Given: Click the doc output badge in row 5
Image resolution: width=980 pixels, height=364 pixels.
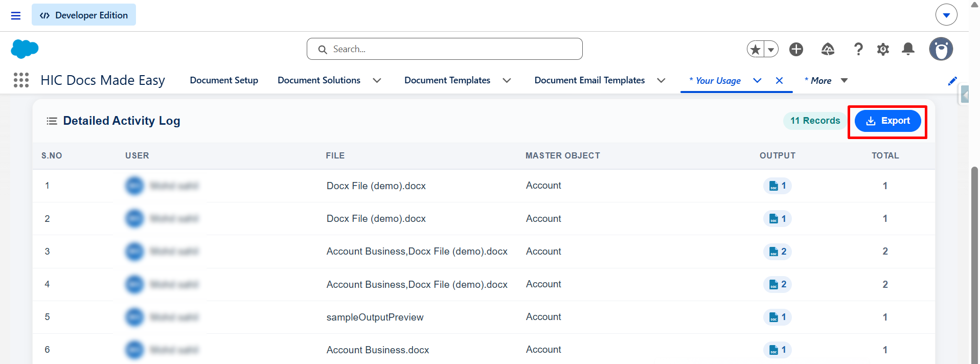Looking at the screenshot, I should [x=778, y=317].
